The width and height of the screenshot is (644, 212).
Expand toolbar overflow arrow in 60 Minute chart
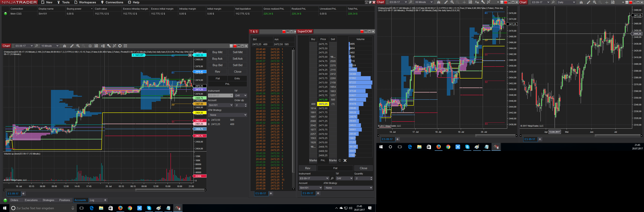click(x=498, y=2)
